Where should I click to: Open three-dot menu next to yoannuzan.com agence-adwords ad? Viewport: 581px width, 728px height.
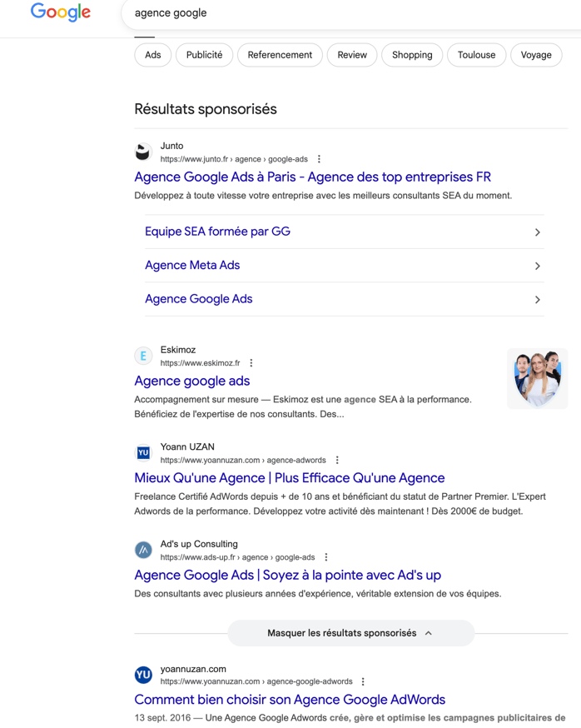coord(337,460)
